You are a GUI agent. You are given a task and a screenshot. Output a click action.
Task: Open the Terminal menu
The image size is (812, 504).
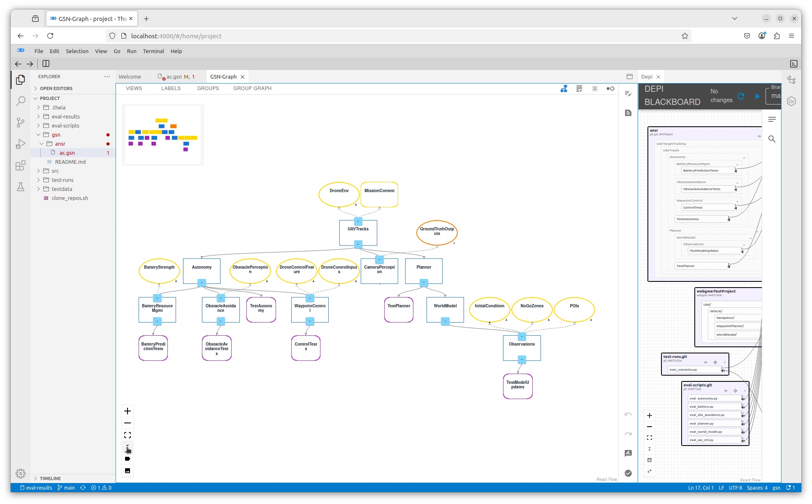153,51
